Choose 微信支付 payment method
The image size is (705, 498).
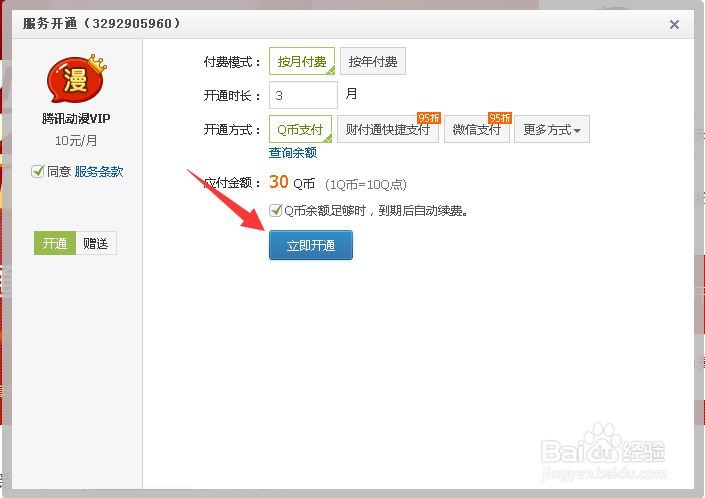tap(477, 129)
